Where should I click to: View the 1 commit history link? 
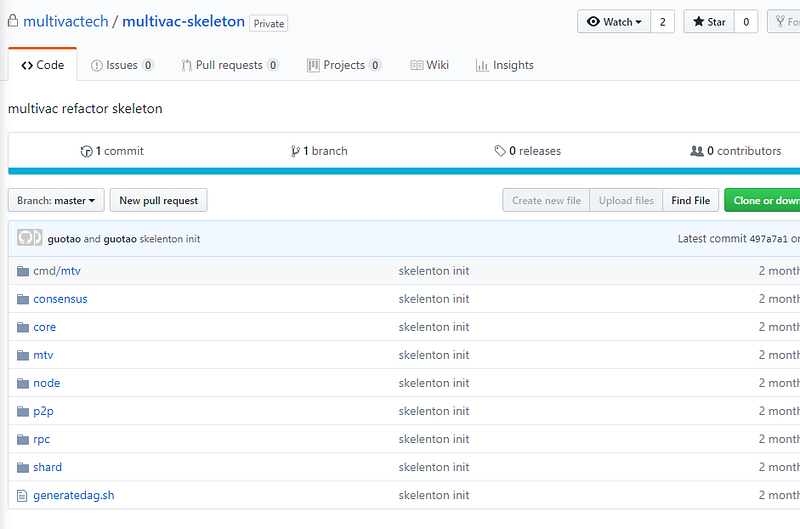[112, 151]
